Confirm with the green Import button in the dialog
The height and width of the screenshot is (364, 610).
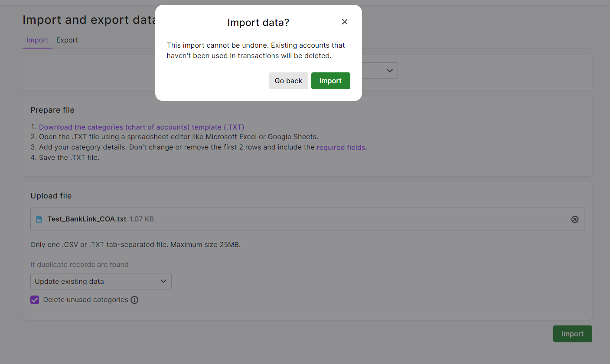click(x=330, y=81)
